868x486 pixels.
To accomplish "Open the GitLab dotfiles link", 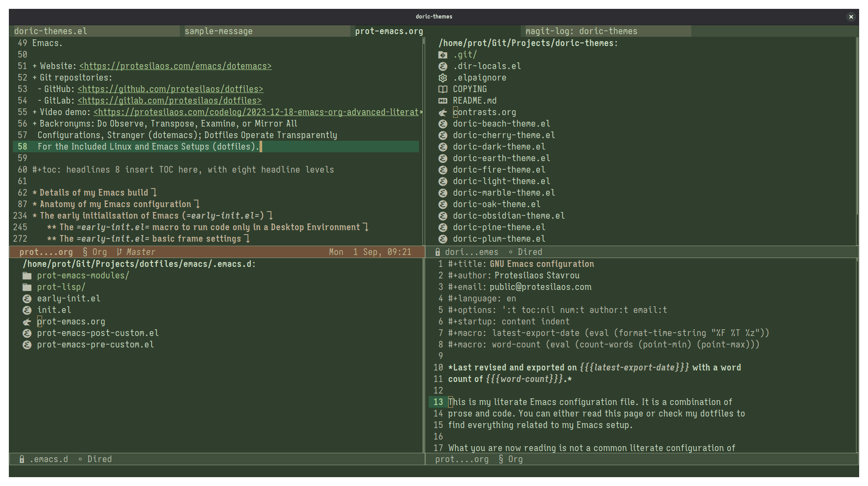I will tap(169, 100).
